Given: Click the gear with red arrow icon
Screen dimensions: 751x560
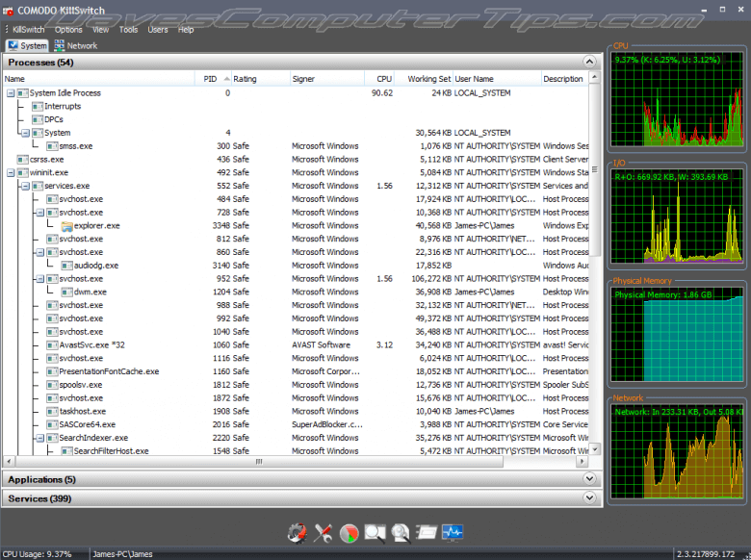Looking at the screenshot, I should [298, 532].
